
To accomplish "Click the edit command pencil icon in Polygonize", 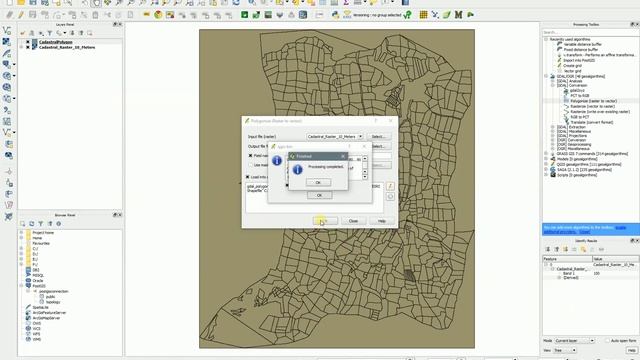I will 390,186.
